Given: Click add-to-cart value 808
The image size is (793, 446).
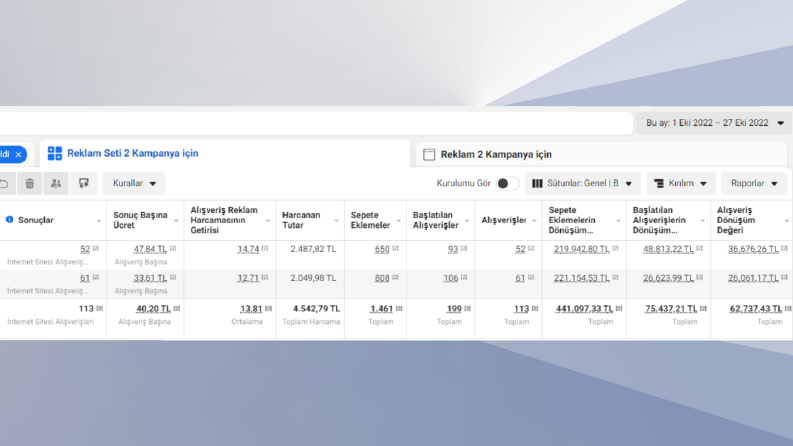Looking at the screenshot, I should (x=382, y=278).
